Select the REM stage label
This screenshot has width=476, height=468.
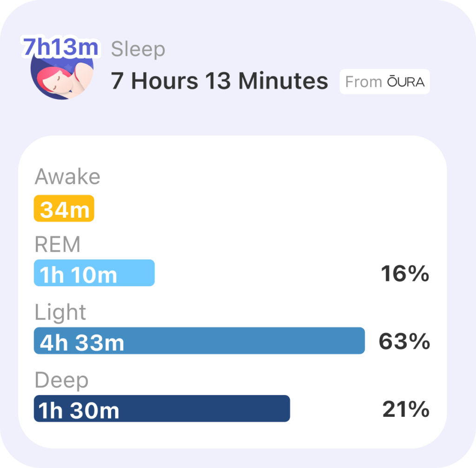tap(57, 244)
